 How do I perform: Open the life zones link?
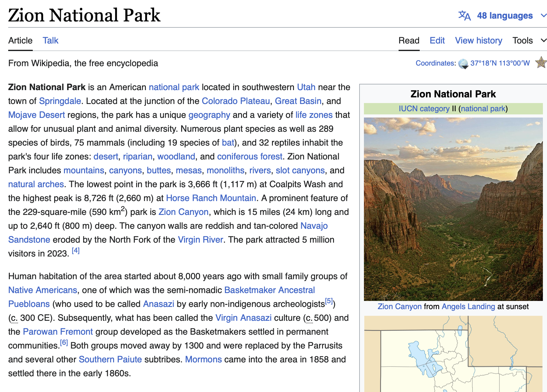click(x=314, y=115)
